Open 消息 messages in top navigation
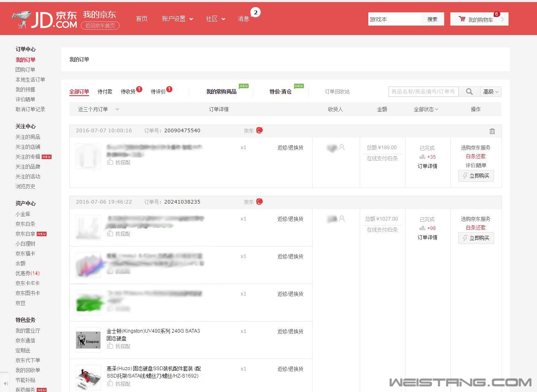Image resolution: width=537 pixels, height=392 pixels. click(244, 19)
